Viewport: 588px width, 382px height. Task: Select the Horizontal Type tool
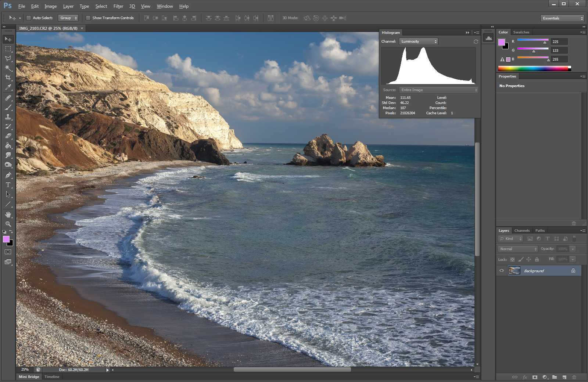8,185
